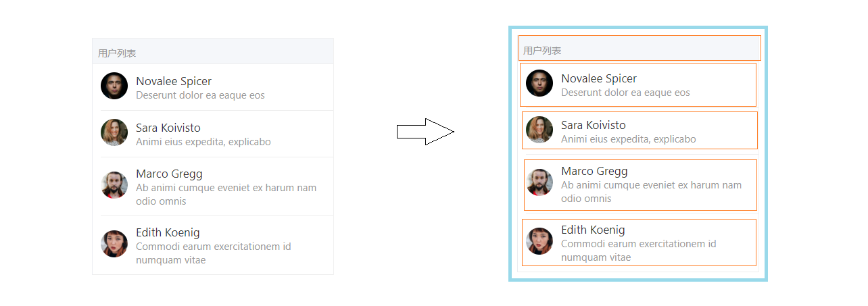Click the right list's 用户列表 header
Screen dimensions: 868x306
(542, 50)
